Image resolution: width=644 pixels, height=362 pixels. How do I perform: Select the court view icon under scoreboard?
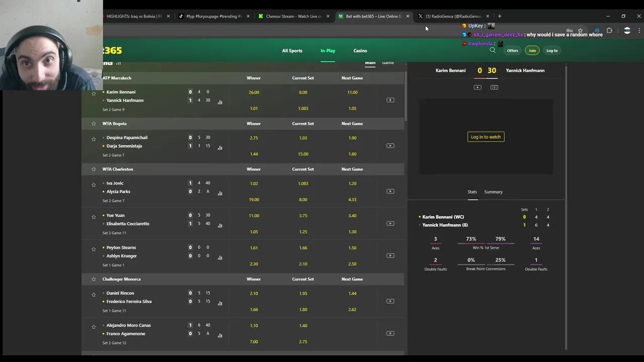coord(494,87)
